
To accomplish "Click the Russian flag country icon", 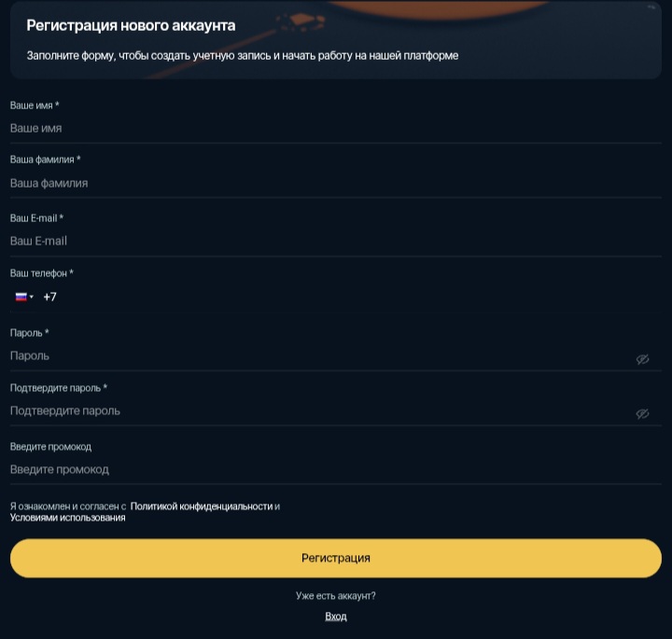I will coord(21,297).
